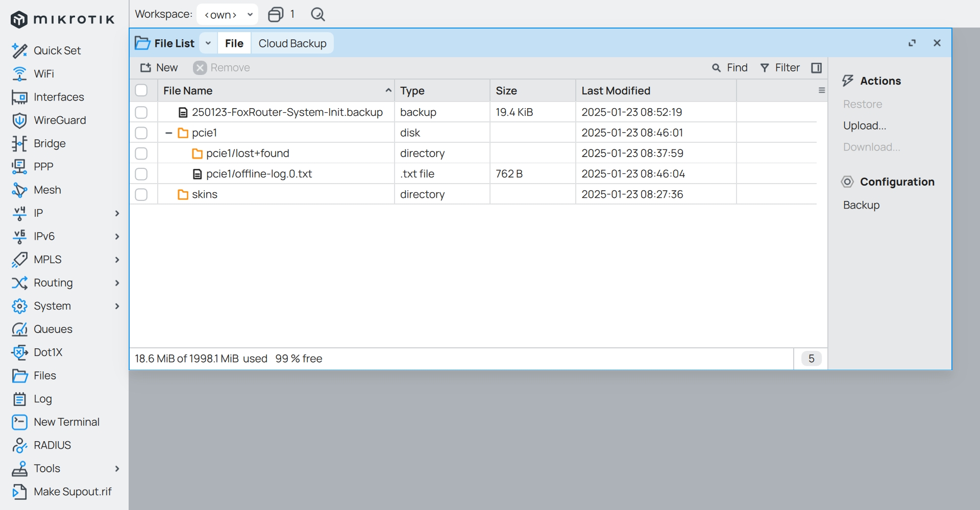Click the New file toolbar icon
The height and width of the screenshot is (510, 980).
click(146, 68)
